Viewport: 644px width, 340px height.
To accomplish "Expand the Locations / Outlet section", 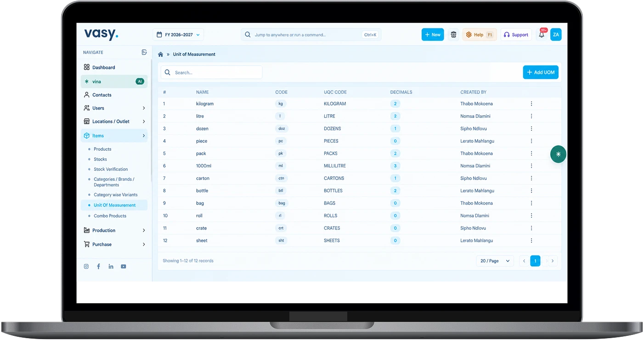I will coord(114,122).
